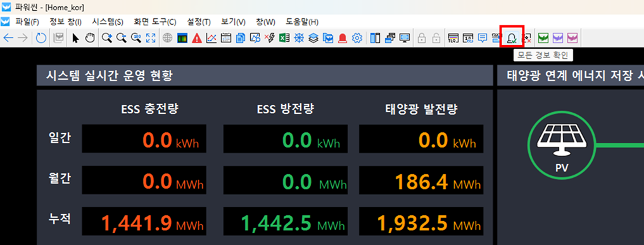The image size is (644, 245).
Task: Select the hand pan tool
Action: pyautogui.click(x=90, y=38)
